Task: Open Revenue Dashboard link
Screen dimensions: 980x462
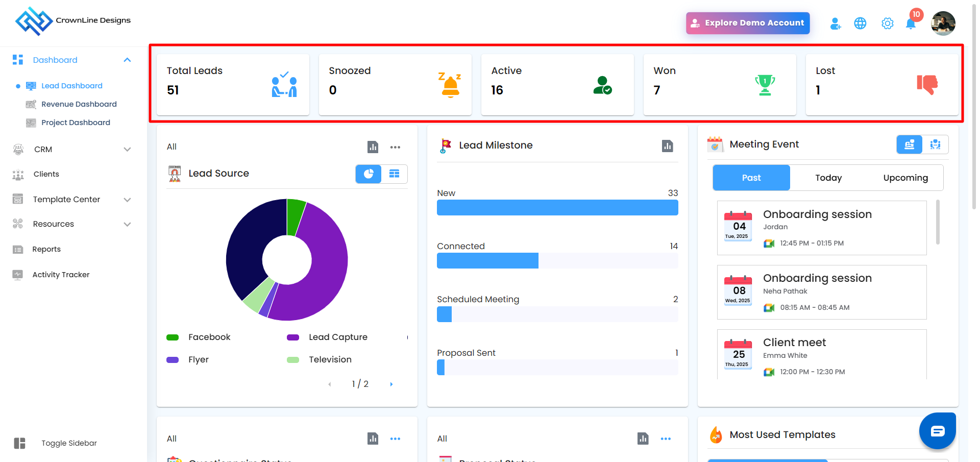Action: point(79,104)
